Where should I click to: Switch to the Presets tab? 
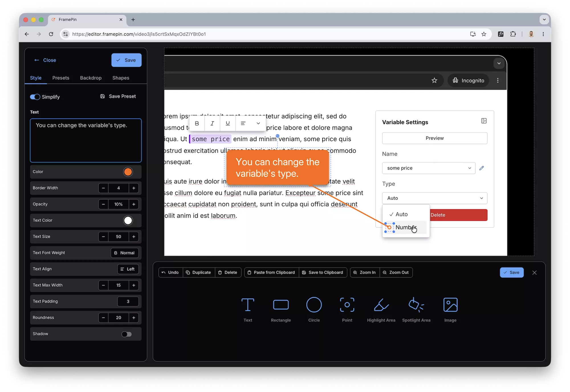point(61,78)
